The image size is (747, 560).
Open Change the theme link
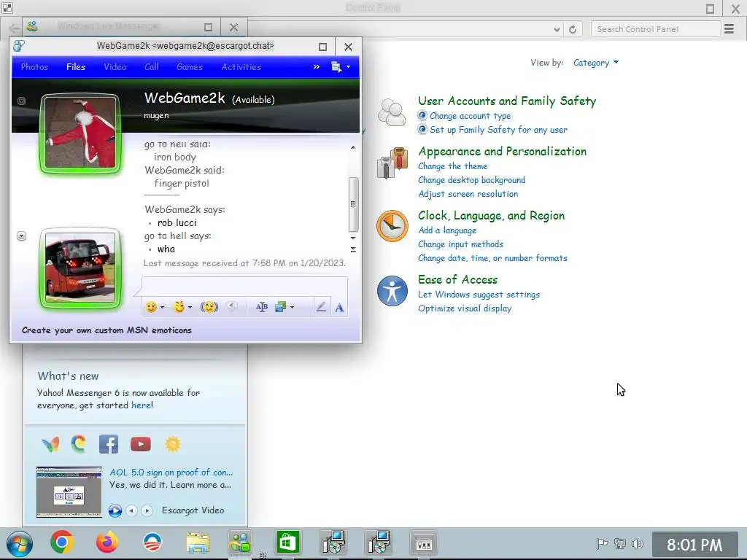pyautogui.click(x=452, y=166)
